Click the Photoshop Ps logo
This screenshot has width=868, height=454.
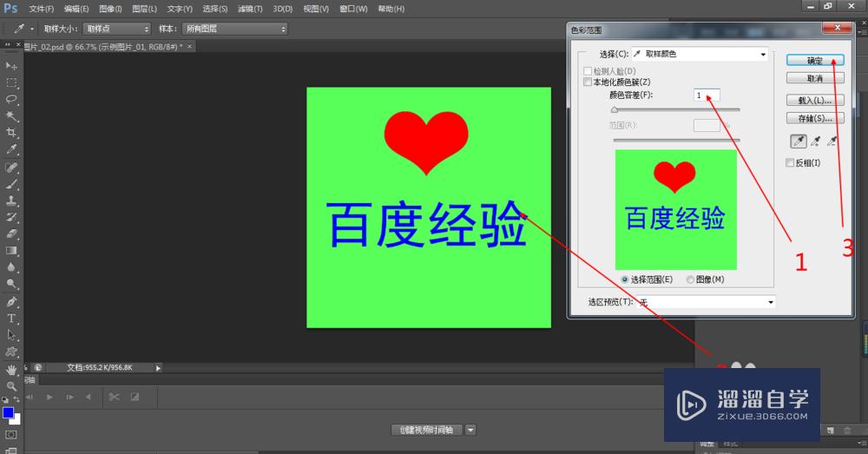click(10, 9)
